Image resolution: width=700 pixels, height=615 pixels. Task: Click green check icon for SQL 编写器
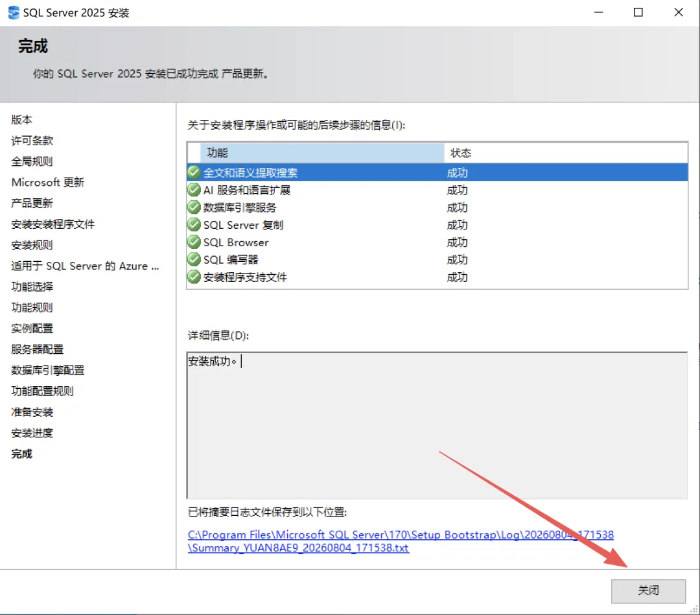[x=194, y=259]
